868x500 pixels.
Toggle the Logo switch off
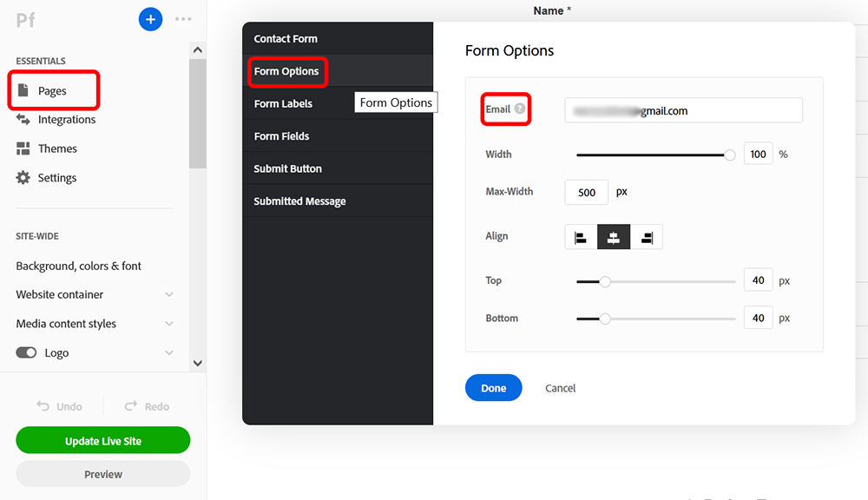coord(27,352)
